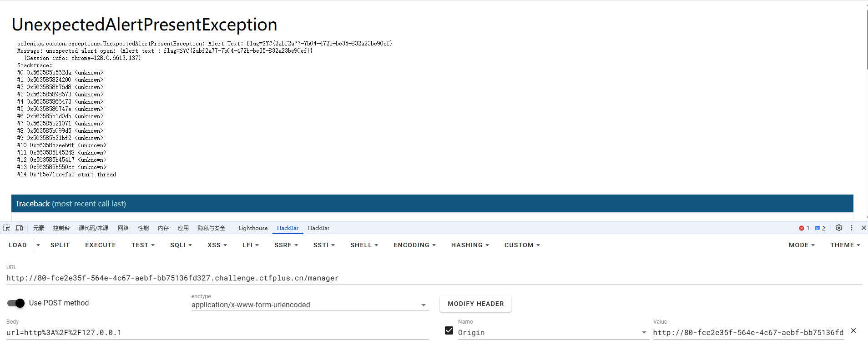868x345 pixels.
Task: Open DevTools settings gear icon
Action: coord(839,228)
